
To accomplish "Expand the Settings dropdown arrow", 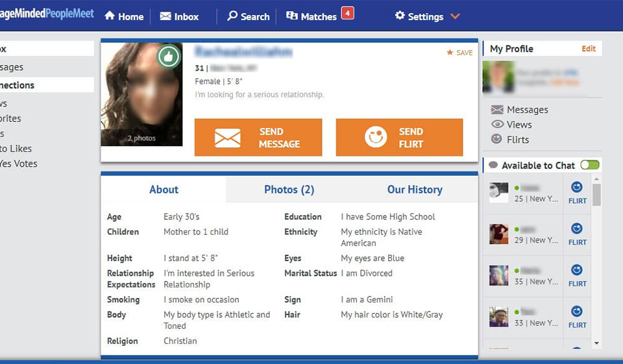I will point(455,16).
